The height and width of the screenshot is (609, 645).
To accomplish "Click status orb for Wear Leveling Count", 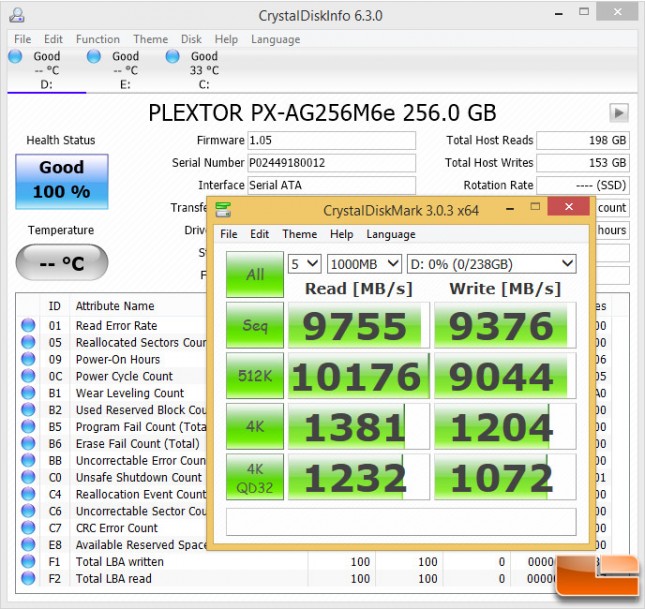I will click(x=28, y=393).
